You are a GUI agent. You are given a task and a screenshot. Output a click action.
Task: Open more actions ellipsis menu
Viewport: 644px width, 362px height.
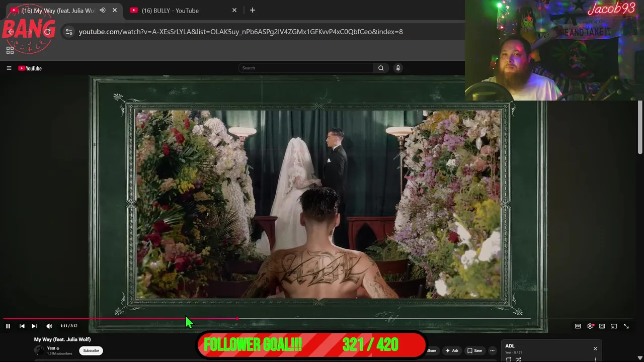point(493,350)
